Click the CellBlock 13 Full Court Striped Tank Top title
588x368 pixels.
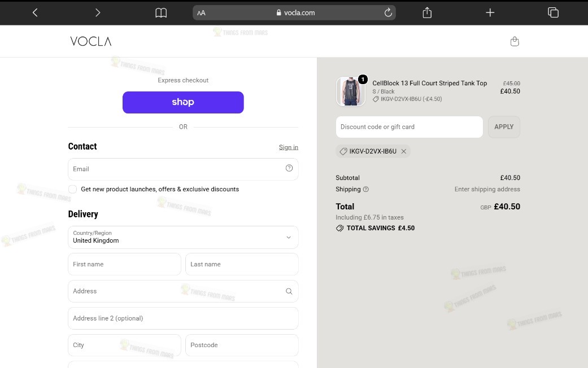[x=429, y=83]
